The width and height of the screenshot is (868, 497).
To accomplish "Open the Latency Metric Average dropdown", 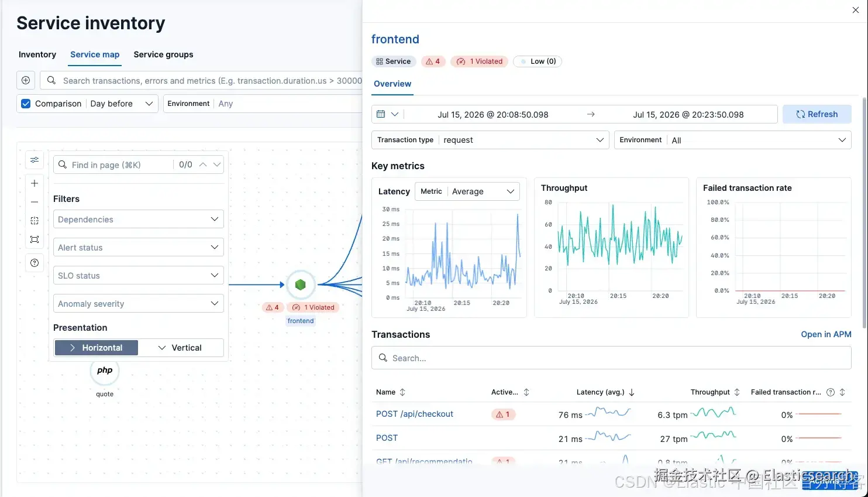I will [467, 191].
